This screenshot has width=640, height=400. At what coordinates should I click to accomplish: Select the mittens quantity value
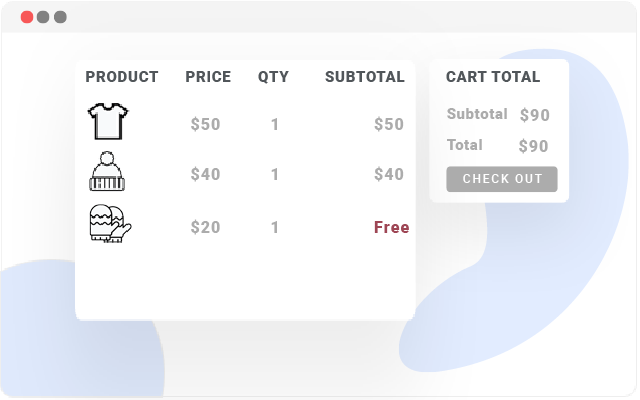pyautogui.click(x=275, y=228)
